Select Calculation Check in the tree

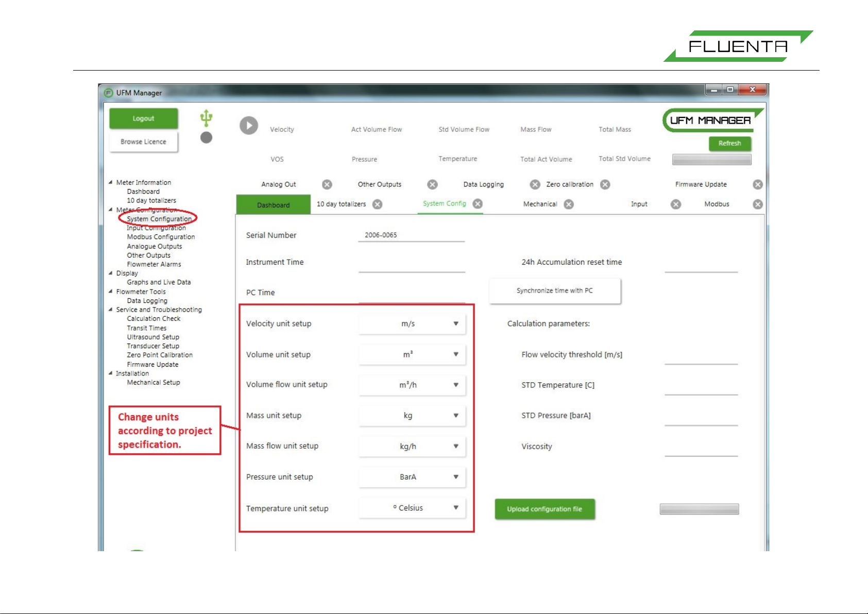click(x=154, y=319)
